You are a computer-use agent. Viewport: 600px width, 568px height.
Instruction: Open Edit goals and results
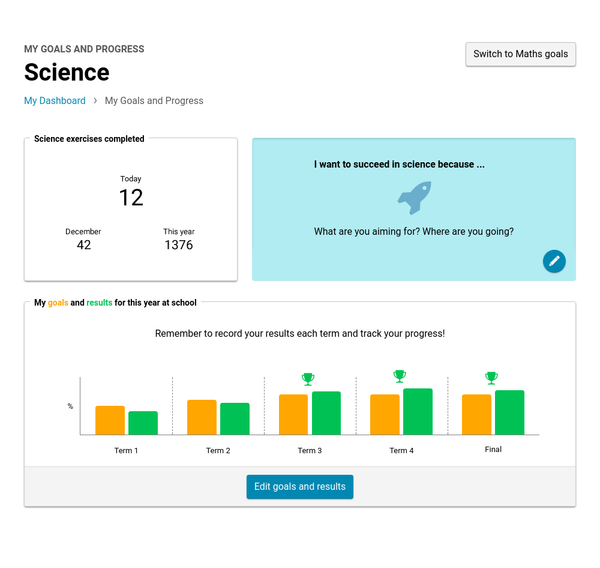click(x=300, y=487)
